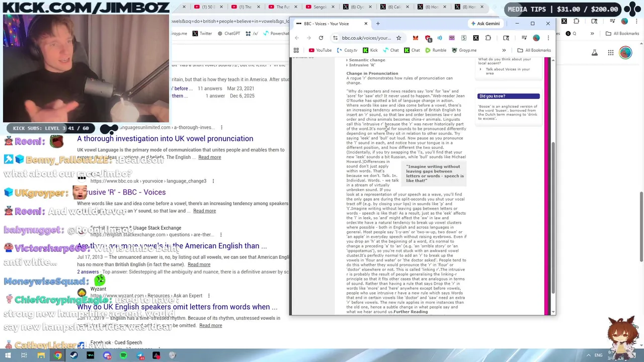
Task: Open Task View on the taskbar
Action: (x=24, y=355)
